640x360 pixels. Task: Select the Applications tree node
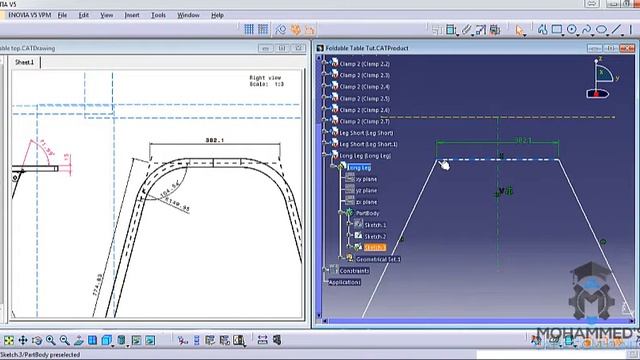[344, 282]
